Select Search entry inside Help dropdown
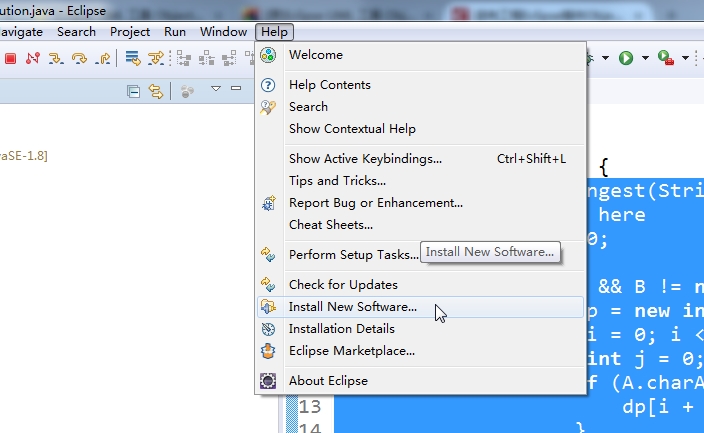Image resolution: width=704 pixels, height=433 pixels. (x=421, y=107)
